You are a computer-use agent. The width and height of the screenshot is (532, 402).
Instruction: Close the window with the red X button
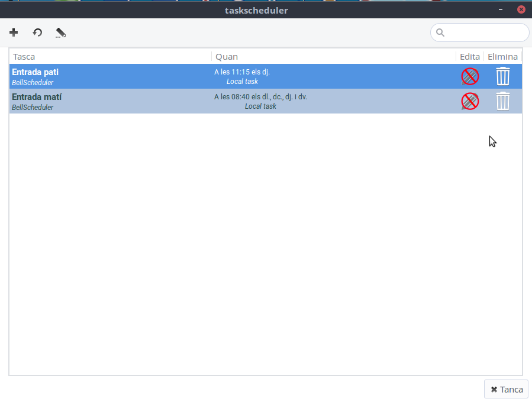(x=521, y=9)
